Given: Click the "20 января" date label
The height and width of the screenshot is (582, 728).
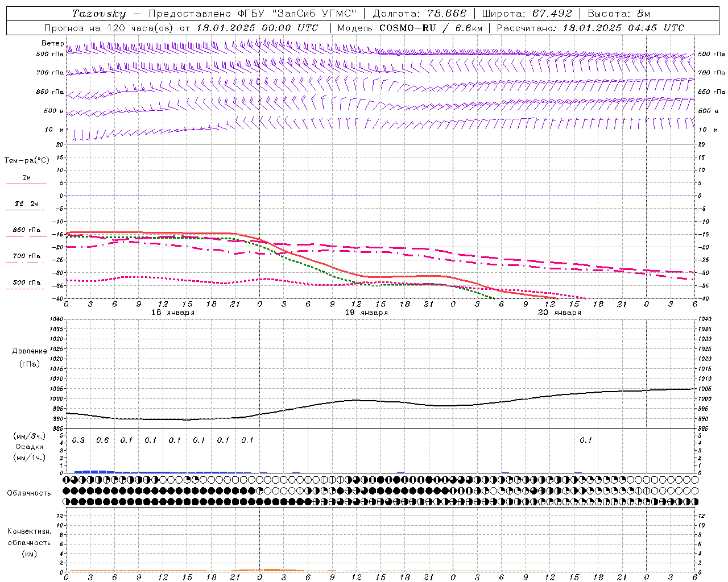Looking at the screenshot, I should (560, 313).
